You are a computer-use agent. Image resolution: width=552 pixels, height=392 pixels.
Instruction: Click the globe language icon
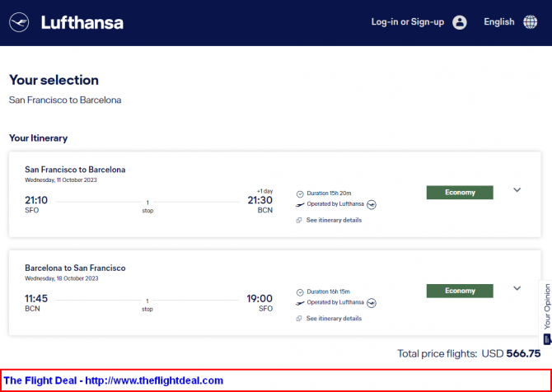531,22
